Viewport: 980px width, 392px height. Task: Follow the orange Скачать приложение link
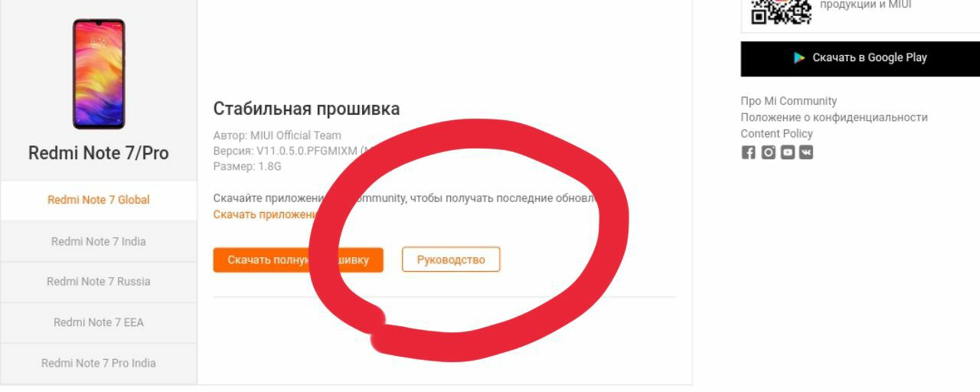pyautogui.click(x=265, y=214)
